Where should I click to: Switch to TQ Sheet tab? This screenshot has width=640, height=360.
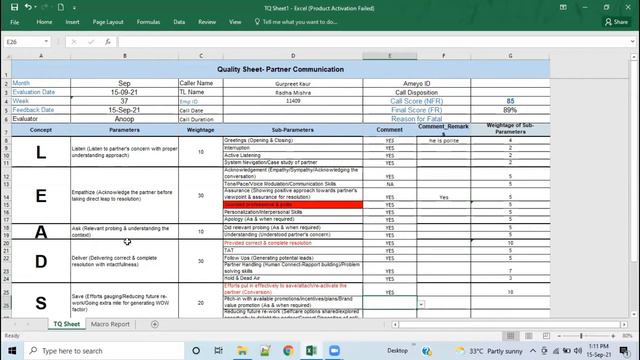[x=67, y=324]
